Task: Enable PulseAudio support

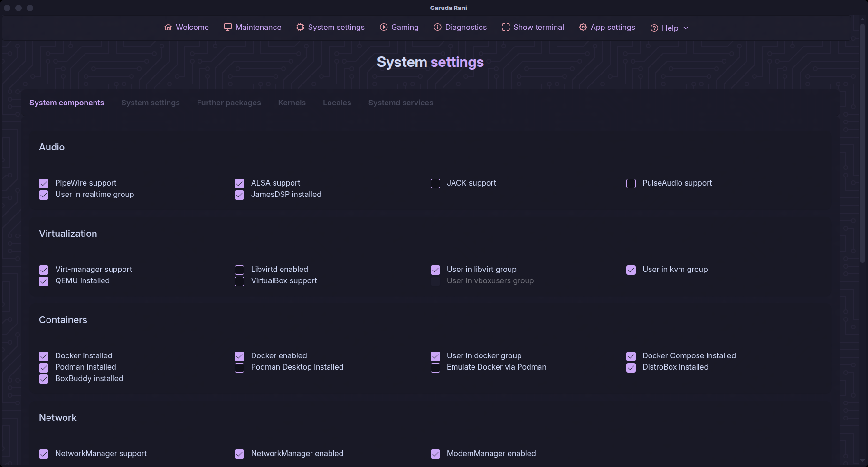Action: pos(631,184)
